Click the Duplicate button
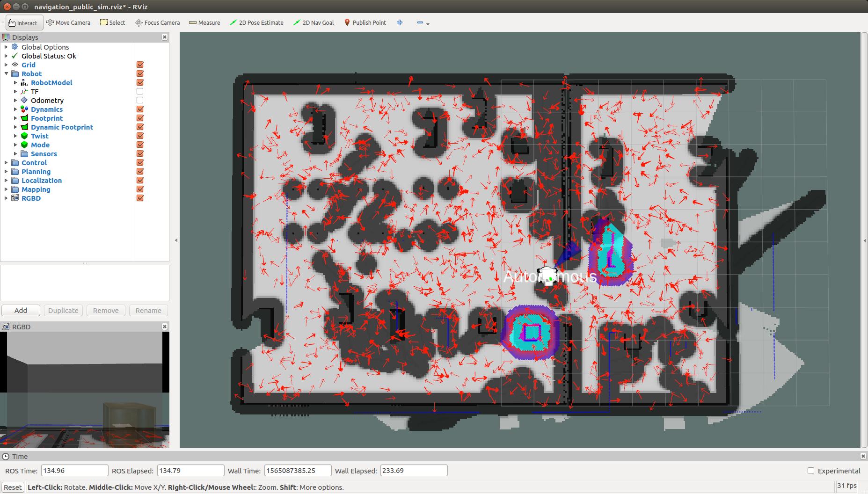 [x=63, y=310]
